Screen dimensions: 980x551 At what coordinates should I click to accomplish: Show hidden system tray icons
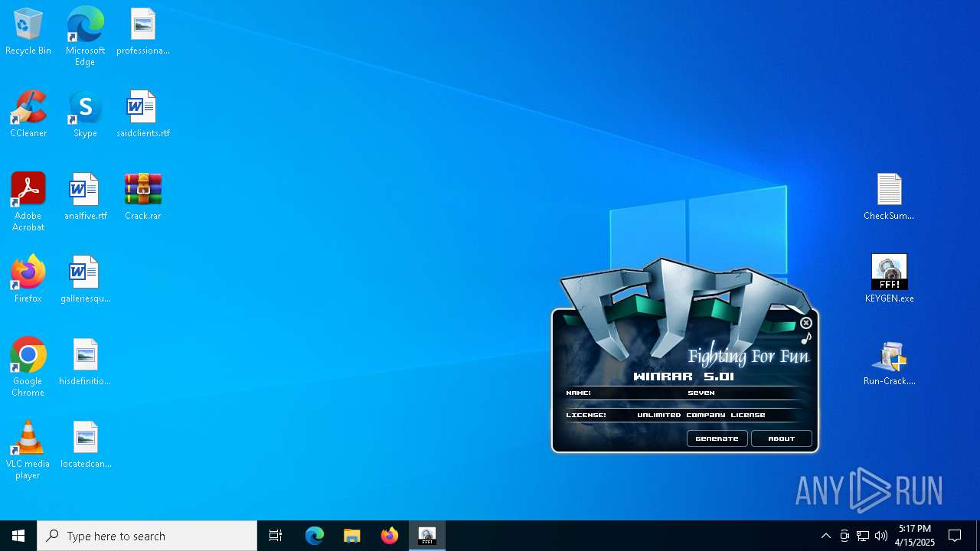(826, 536)
